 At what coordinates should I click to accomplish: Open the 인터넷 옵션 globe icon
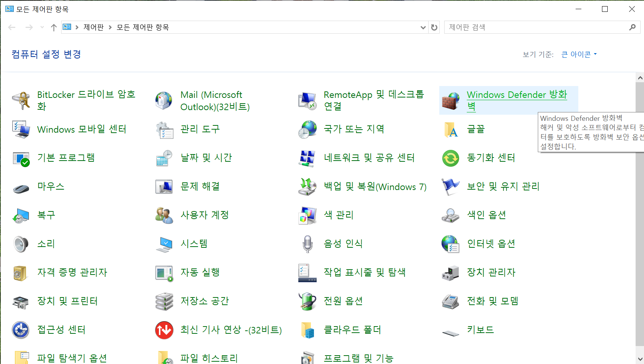pos(451,244)
